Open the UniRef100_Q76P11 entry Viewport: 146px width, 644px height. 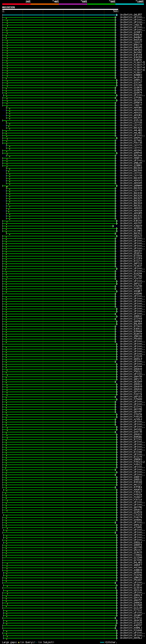(x=131, y=617)
